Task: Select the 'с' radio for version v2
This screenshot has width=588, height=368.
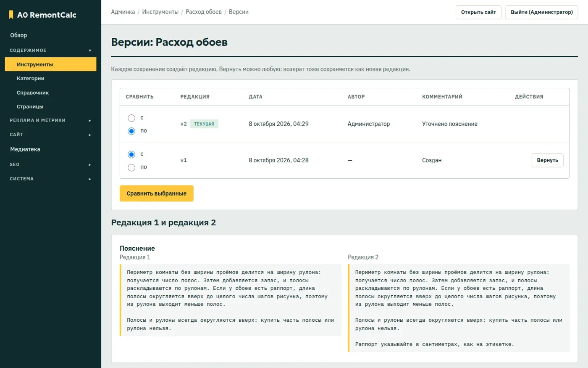Action: click(131, 118)
